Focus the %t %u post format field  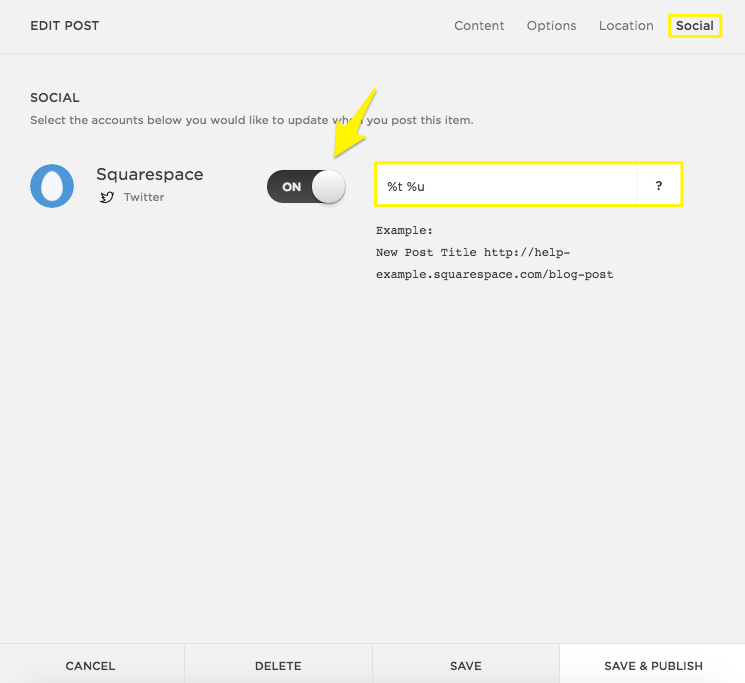(505, 186)
